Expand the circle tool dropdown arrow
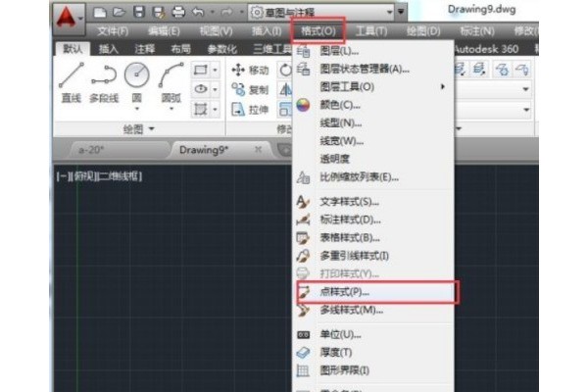Screen dimensions: 588x392 pyautogui.click(x=137, y=109)
